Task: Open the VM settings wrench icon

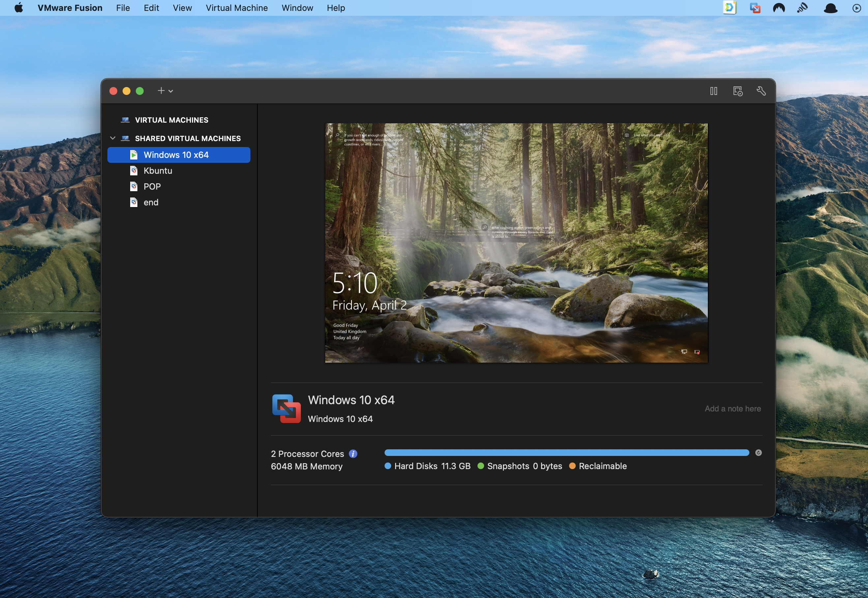Action: [x=761, y=91]
